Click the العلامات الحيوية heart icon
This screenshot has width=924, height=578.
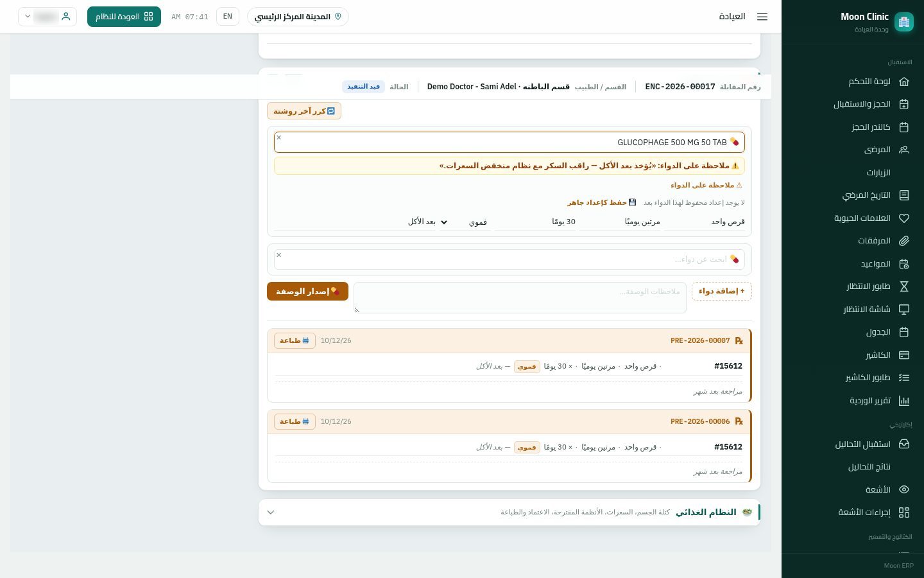point(904,218)
